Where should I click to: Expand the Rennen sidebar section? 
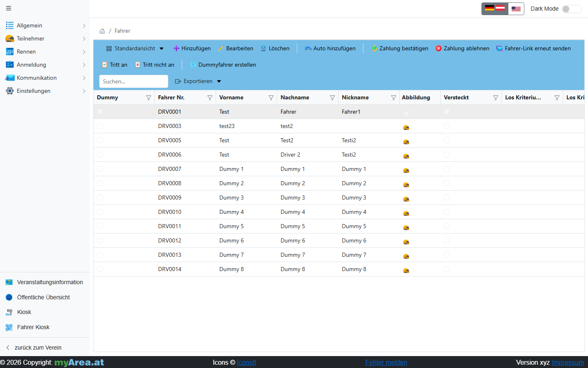tap(45, 52)
